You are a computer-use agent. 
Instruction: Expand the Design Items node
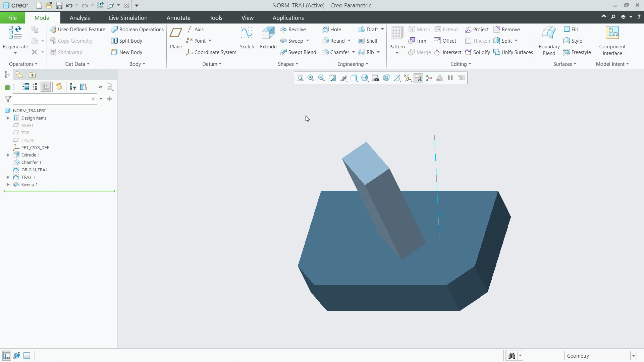point(8,118)
